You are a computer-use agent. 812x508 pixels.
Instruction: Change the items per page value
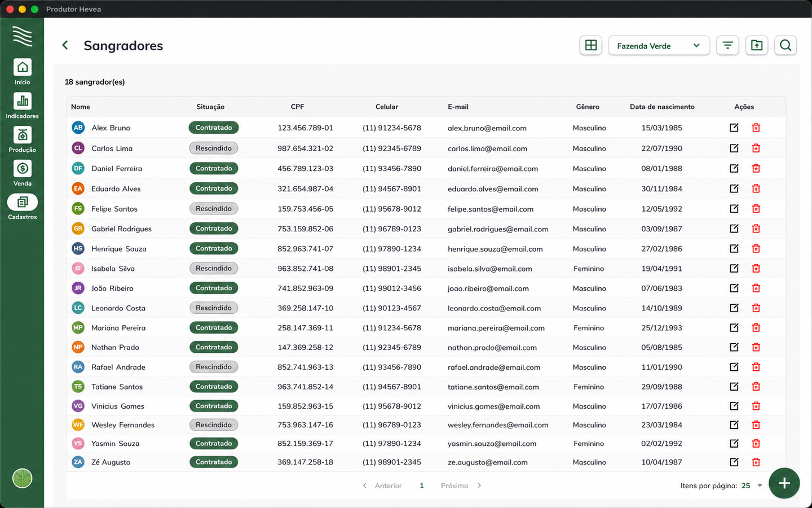752,485
